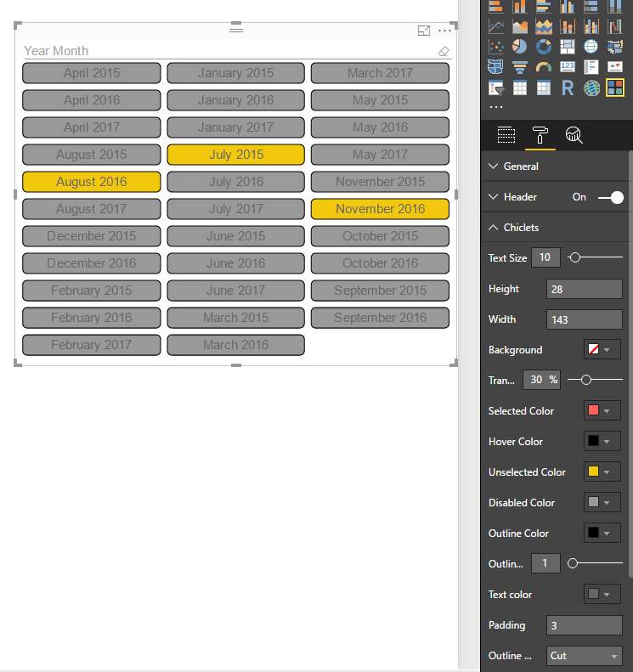
Task: Open the Background color dropdown
Action: coord(602,350)
